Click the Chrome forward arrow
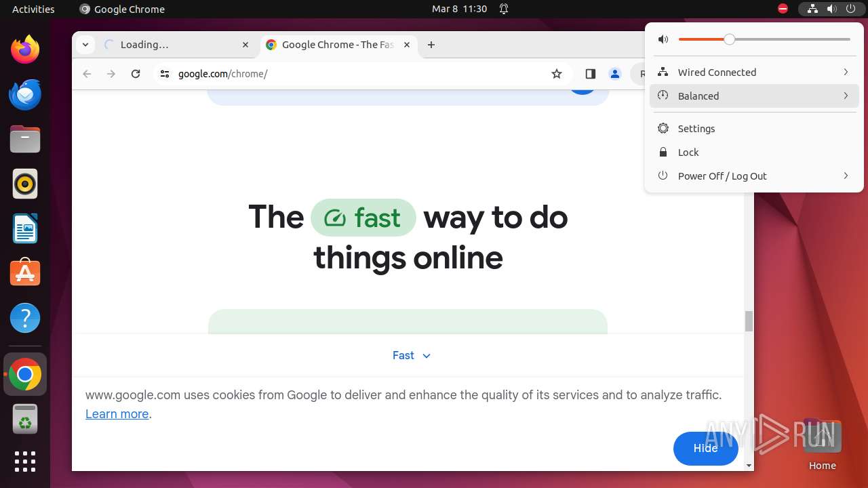The image size is (868, 488). coord(111,74)
